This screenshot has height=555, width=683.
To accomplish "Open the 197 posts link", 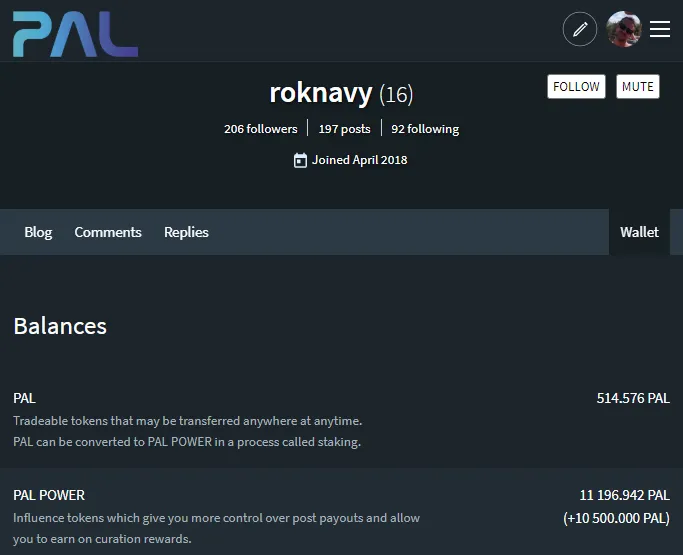I will click(x=345, y=129).
